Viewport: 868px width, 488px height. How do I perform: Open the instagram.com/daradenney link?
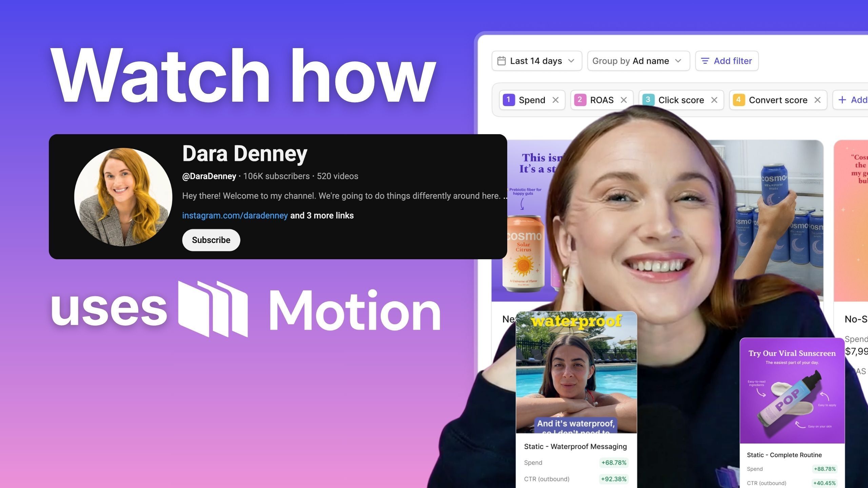(x=235, y=216)
